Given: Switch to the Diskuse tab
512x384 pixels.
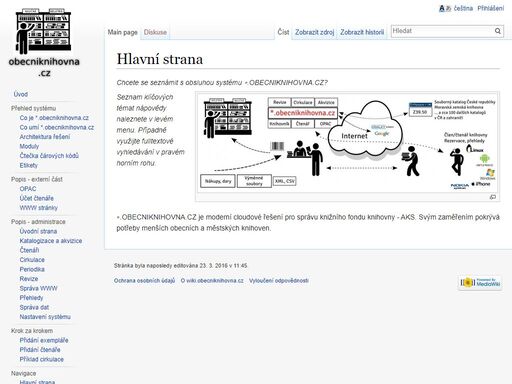Looking at the screenshot, I should (x=155, y=32).
